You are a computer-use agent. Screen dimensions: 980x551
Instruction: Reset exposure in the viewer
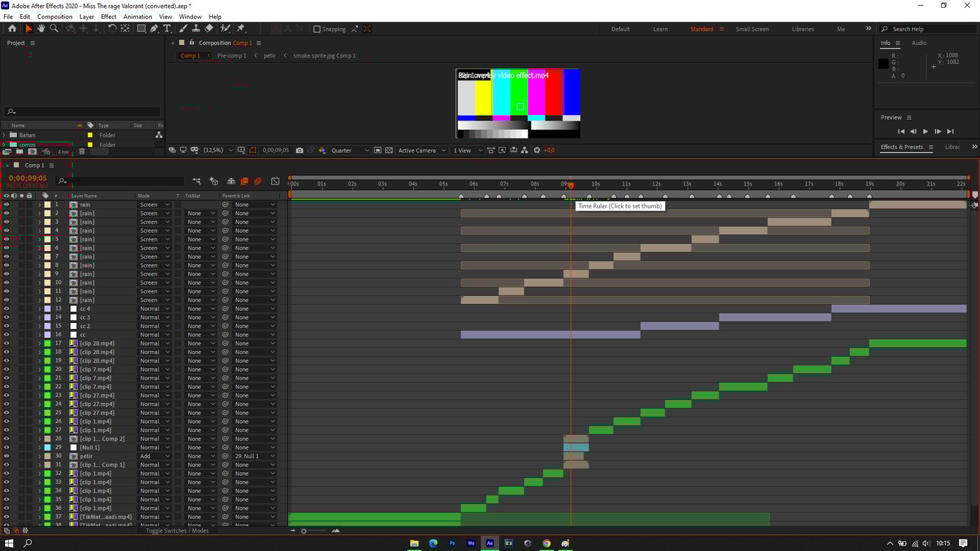pos(537,150)
